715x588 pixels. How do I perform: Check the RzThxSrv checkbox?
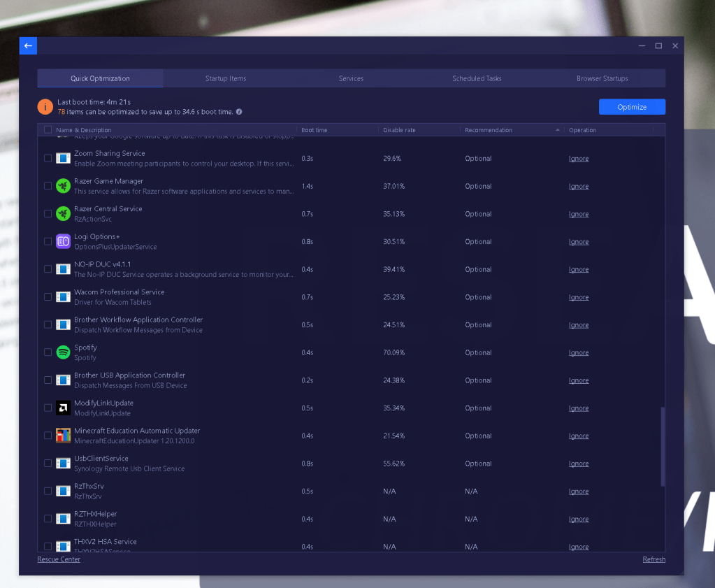point(48,492)
